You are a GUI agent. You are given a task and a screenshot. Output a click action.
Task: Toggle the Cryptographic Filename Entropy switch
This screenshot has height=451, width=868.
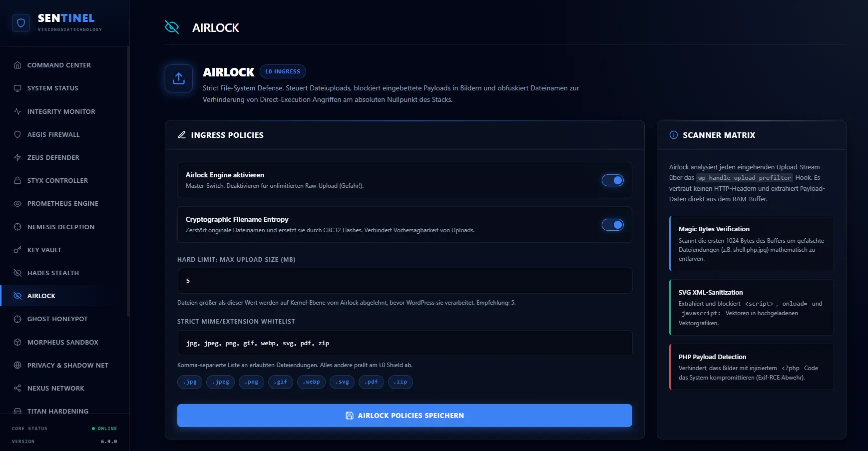613,225
